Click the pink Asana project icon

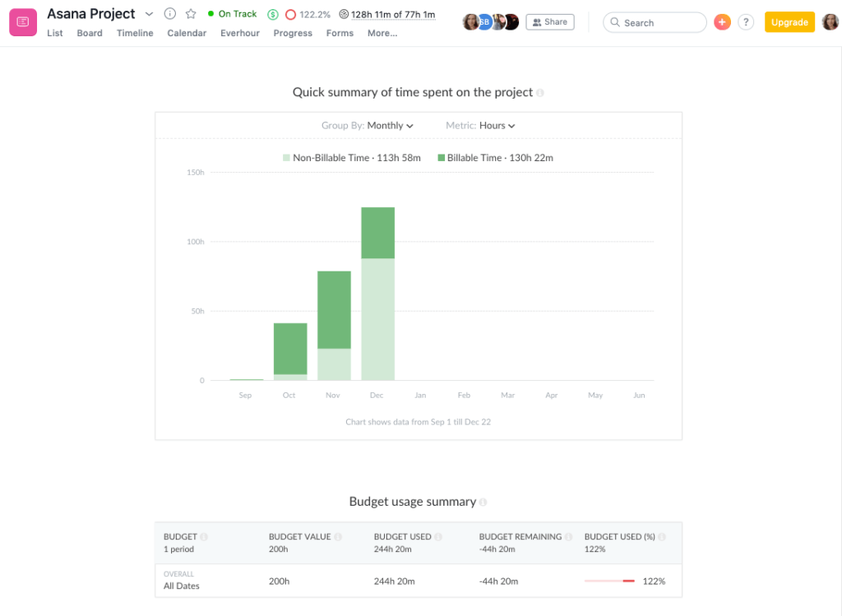(x=22, y=21)
